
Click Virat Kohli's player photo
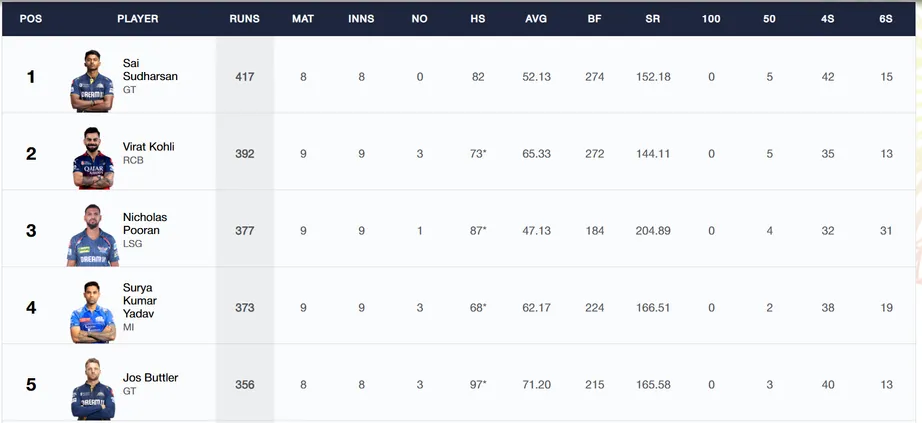(93, 158)
